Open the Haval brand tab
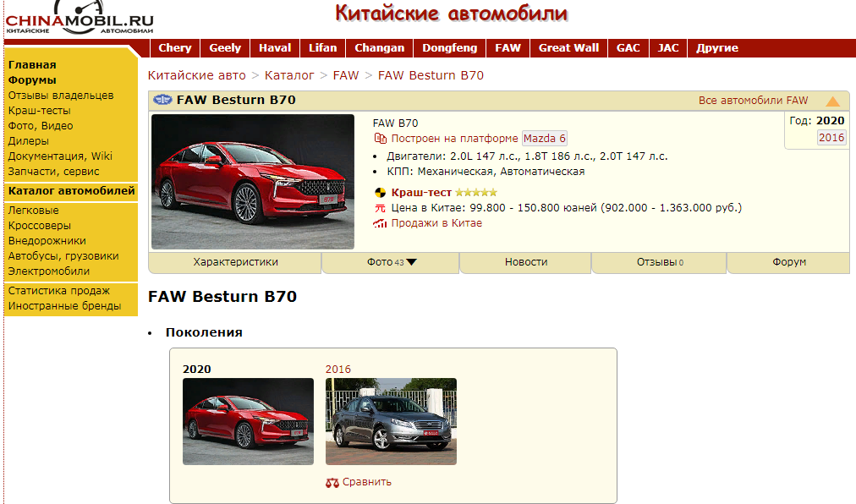The height and width of the screenshot is (504, 856). tap(275, 48)
